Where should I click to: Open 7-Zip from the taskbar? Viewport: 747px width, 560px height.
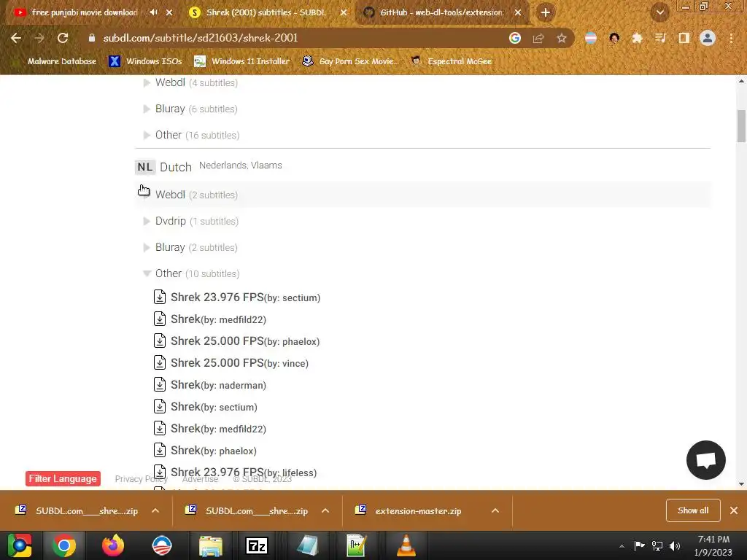pyautogui.click(x=257, y=545)
